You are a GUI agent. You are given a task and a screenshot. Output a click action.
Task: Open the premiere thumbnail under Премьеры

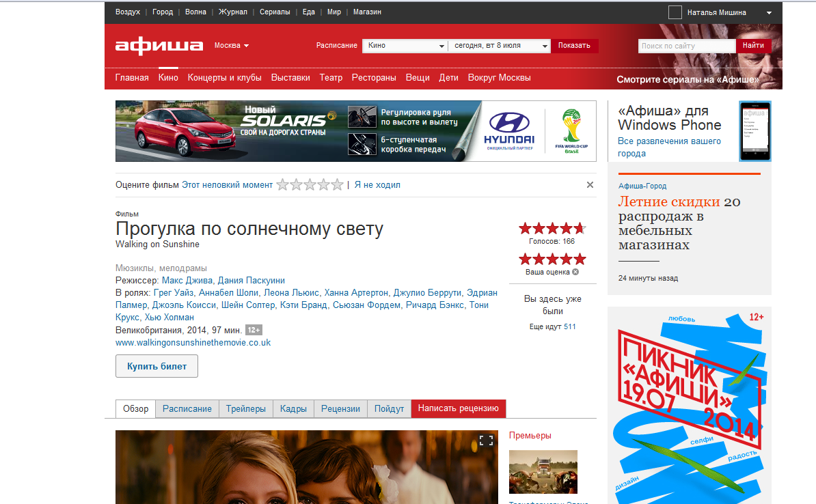point(543,472)
